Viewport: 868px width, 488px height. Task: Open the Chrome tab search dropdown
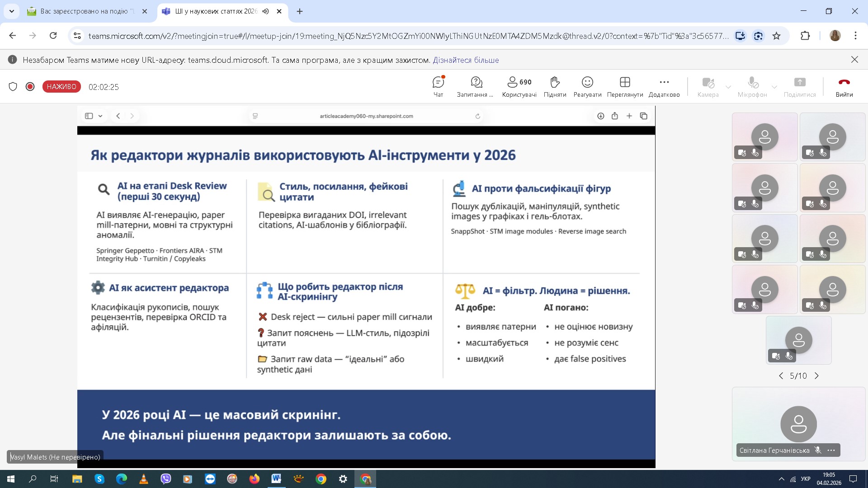pyautogui.click(x=11, y=11)
